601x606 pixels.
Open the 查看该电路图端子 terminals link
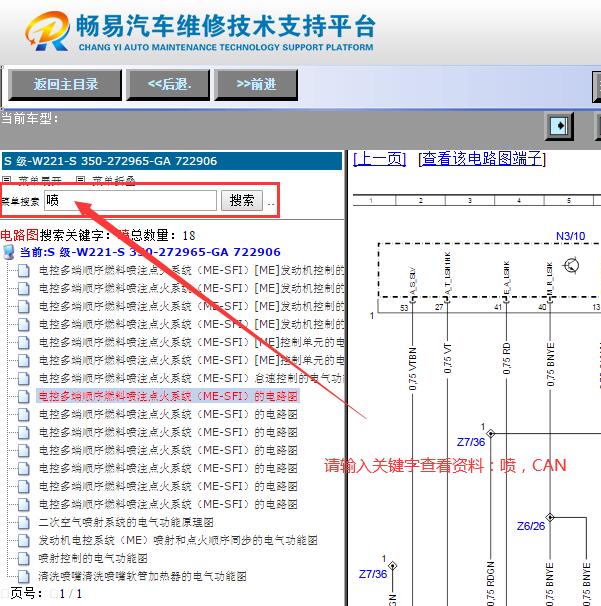pyautogui.click(x=482, y=159)
